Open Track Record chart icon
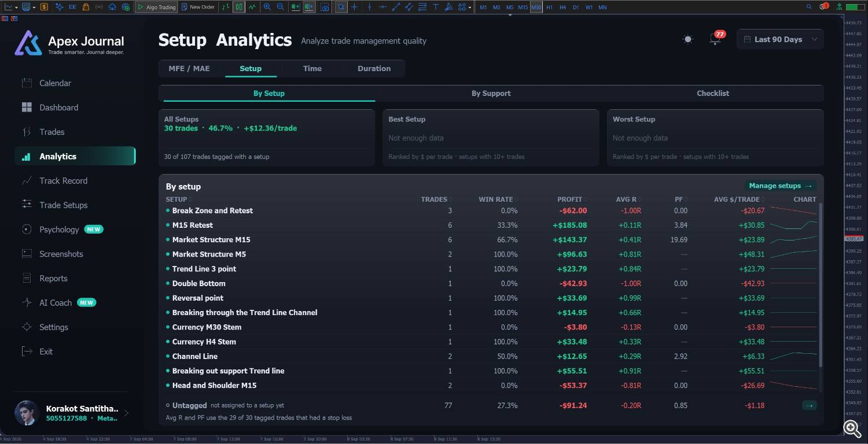The width and height of the screenshot is (868, 444). point(27,180)
